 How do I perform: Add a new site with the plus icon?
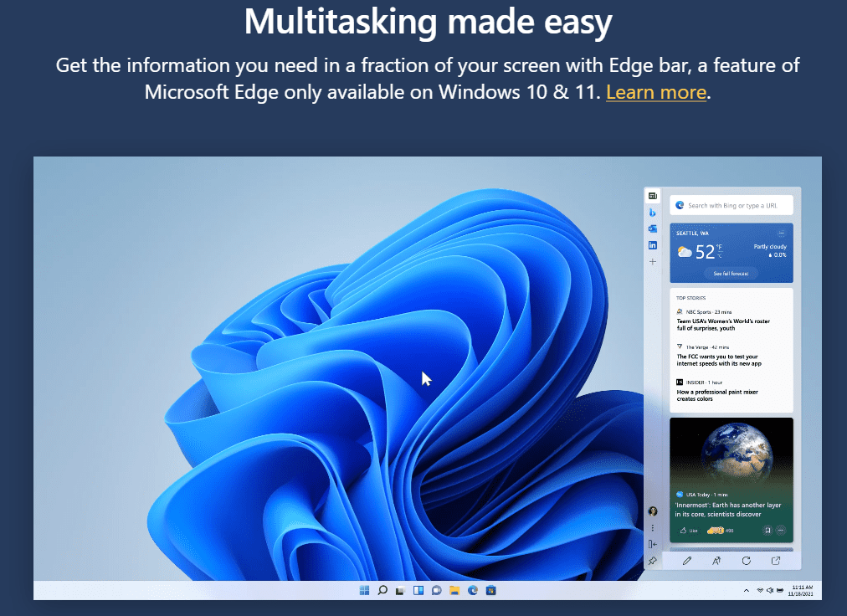click(653, 261)
